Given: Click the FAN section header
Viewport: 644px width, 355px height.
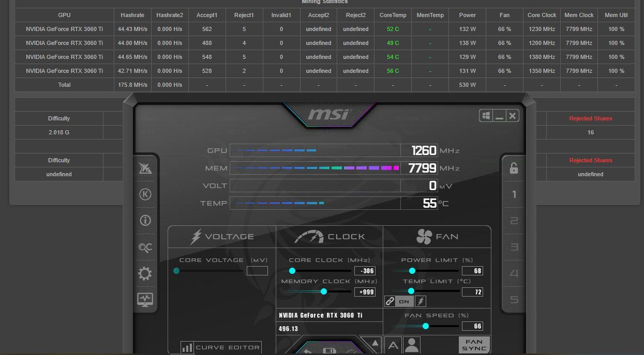Looking at the screenshot, I should point(438,237).
